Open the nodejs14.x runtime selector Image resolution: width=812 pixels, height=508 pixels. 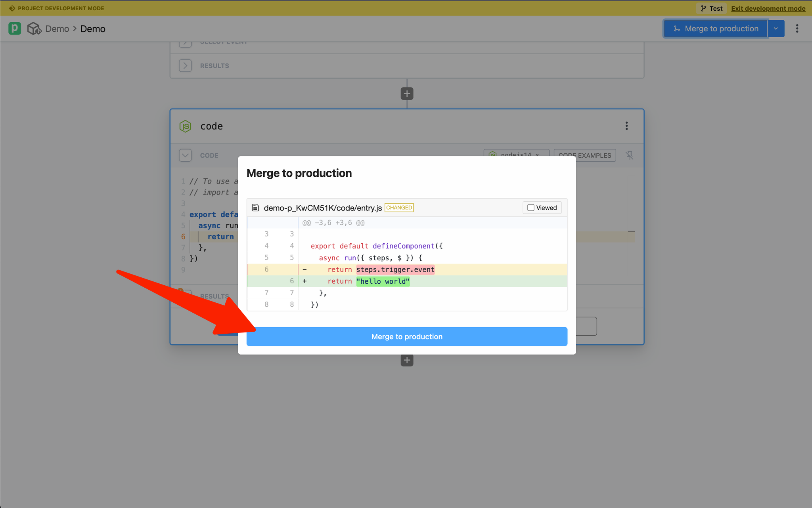516,153
